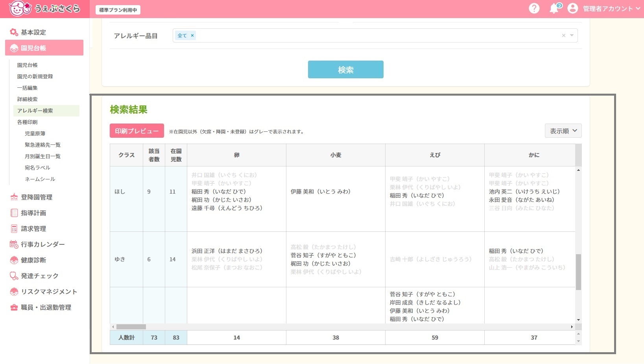Clear all selections in アレルギー品目 field
This screenshot has width=644, height=364.
[x=563, y=35]
